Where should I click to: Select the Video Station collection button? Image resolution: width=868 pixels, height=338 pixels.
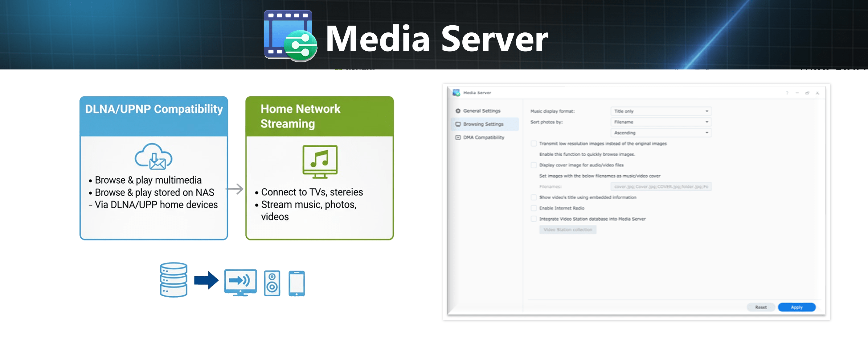568,230
